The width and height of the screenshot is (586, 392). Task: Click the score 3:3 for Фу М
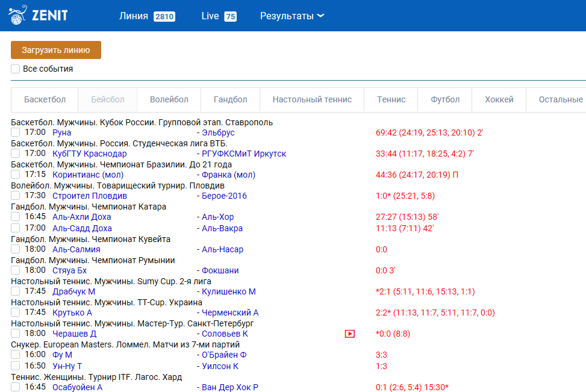click(x=381, y=355)
